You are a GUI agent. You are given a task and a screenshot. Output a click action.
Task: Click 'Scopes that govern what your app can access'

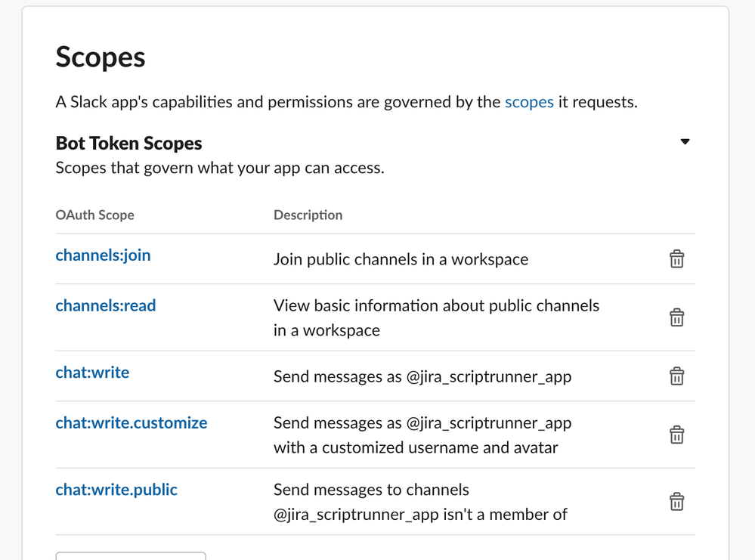pos(220,168)
